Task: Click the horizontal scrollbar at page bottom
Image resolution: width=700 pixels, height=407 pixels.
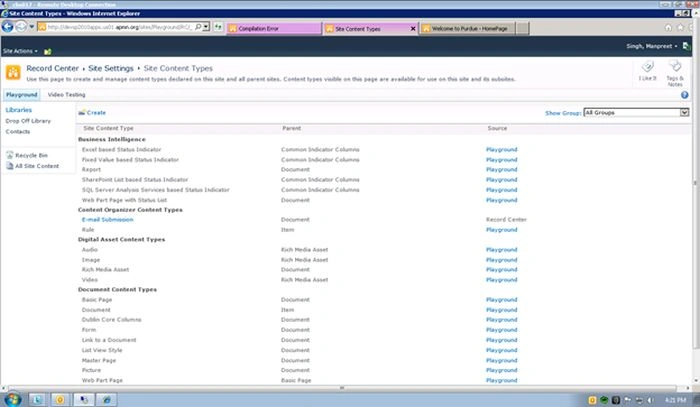Action: point(342,388)
